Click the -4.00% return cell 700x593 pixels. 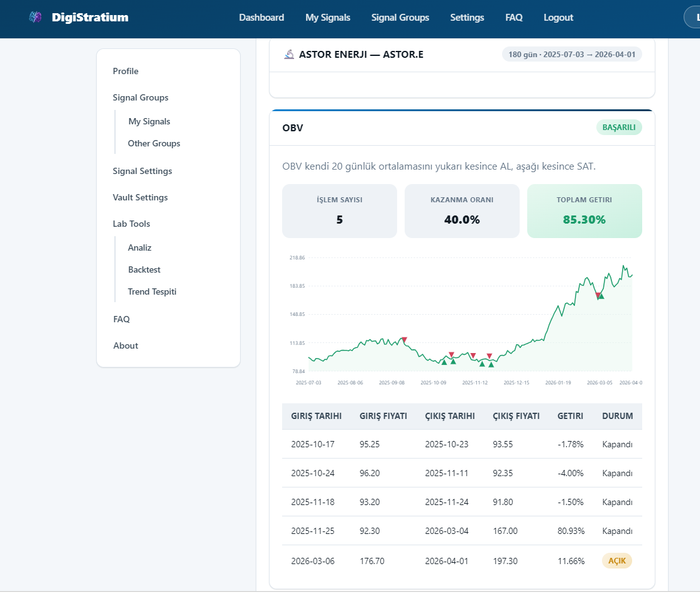pyautogui.click(x=571, y=474)
